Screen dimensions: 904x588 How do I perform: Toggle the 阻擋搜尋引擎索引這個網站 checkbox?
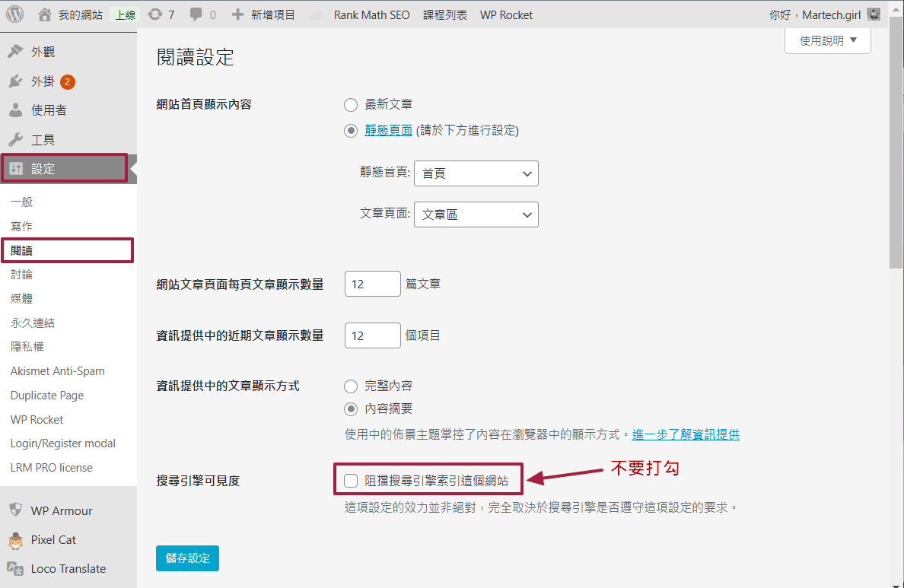pos(351,480)
